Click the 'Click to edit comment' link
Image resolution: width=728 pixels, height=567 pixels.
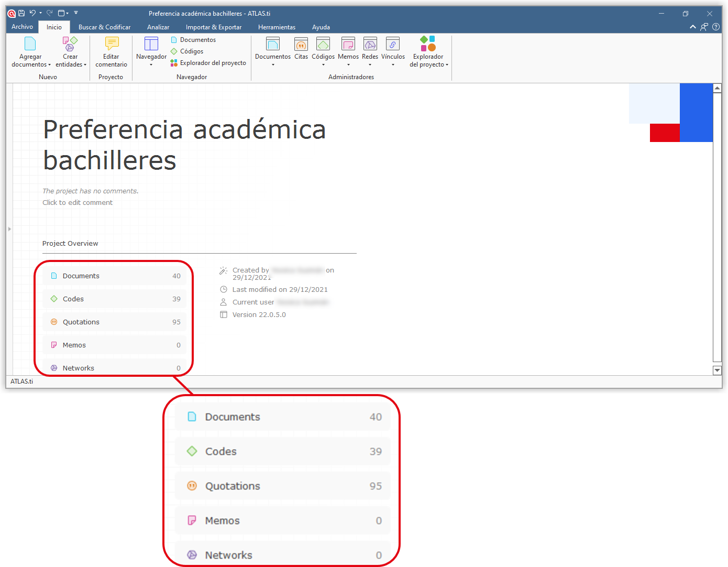click(78, 203)
